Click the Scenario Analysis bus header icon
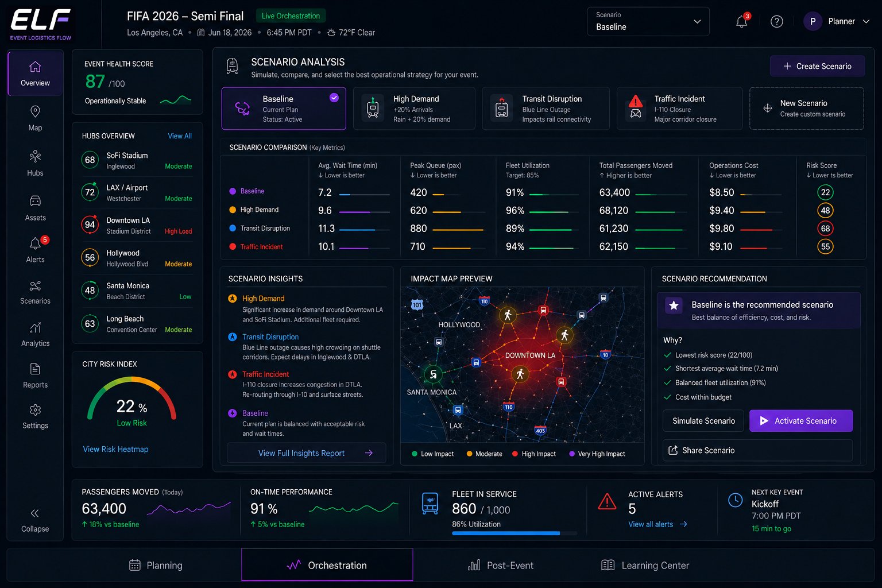This screenshot has width=882, height=588. [x=232, y=66]
